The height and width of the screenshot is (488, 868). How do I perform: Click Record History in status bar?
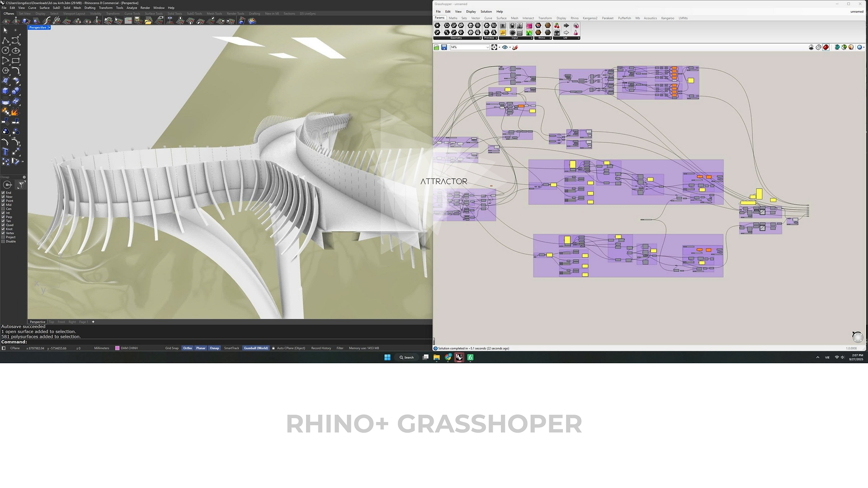[321, 348]
